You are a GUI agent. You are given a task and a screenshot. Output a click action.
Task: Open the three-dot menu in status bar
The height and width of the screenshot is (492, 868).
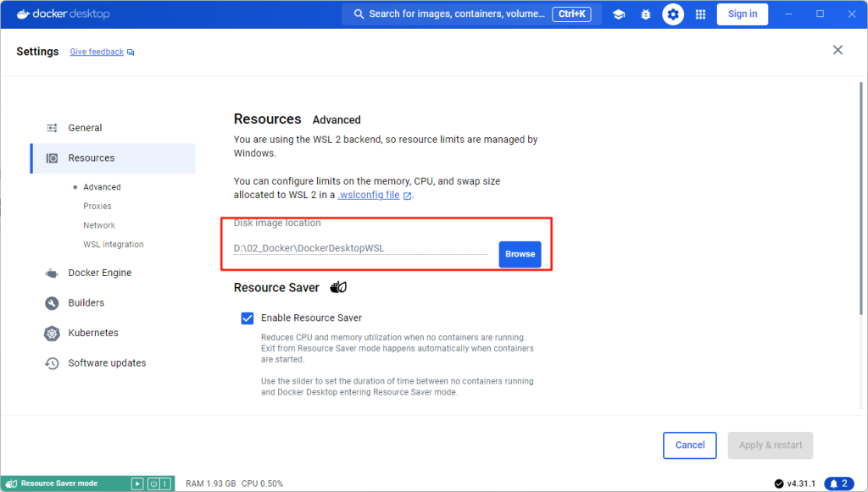tap(165, 484)
